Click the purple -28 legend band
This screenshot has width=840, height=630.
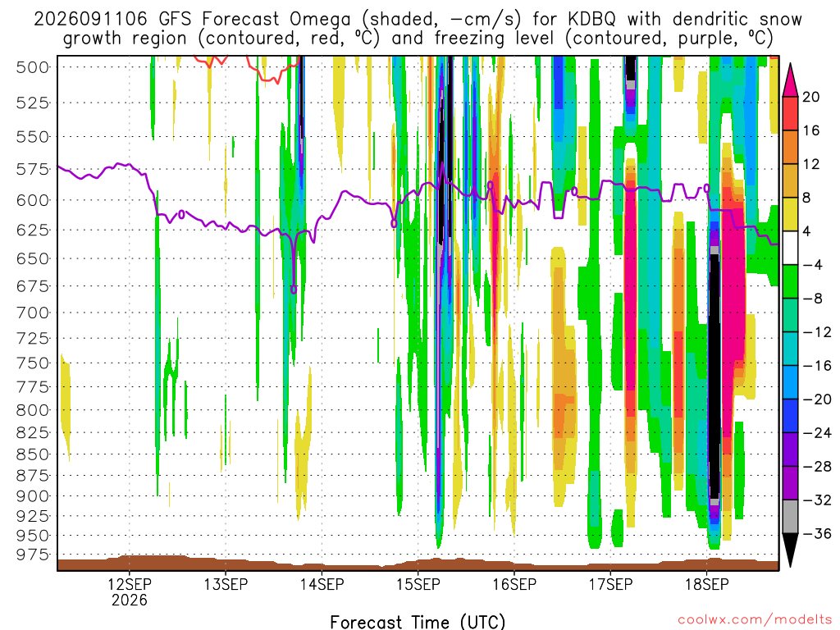790,450
